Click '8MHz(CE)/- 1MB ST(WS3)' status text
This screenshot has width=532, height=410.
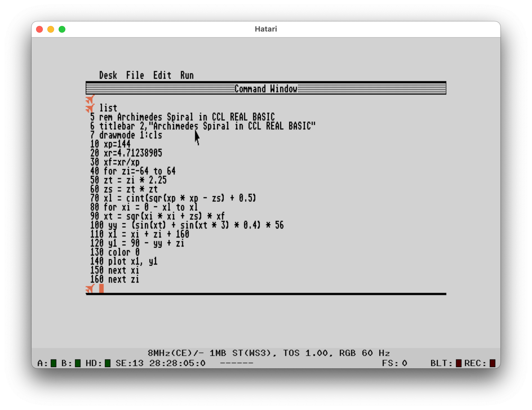[209, 353]
